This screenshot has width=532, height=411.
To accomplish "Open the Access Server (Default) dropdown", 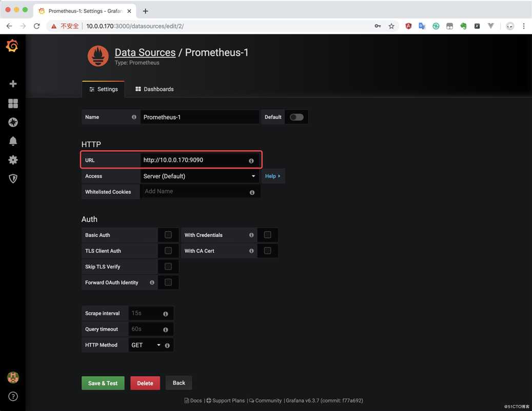I will pyautogui.click(x=200, y=176).
